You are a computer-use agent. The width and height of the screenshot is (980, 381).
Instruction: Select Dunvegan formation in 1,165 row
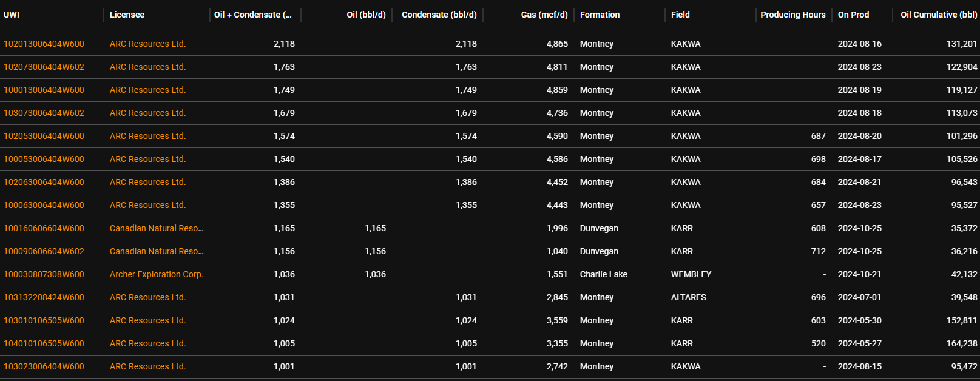(599, 228)
